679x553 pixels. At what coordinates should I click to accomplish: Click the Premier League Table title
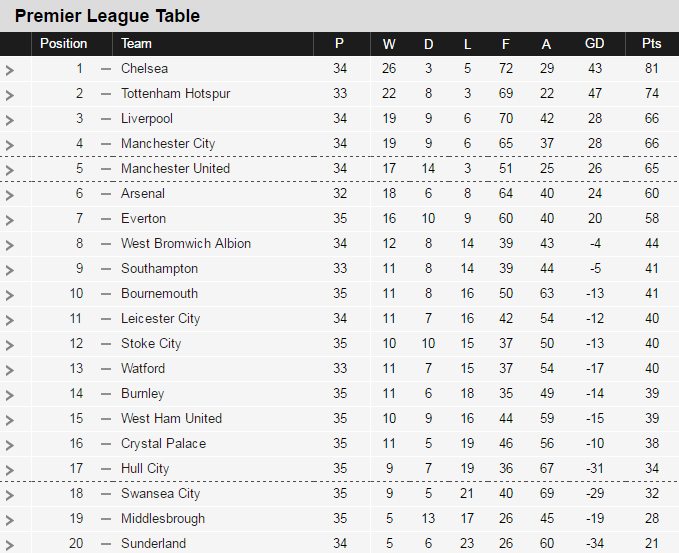coord(107,16)
